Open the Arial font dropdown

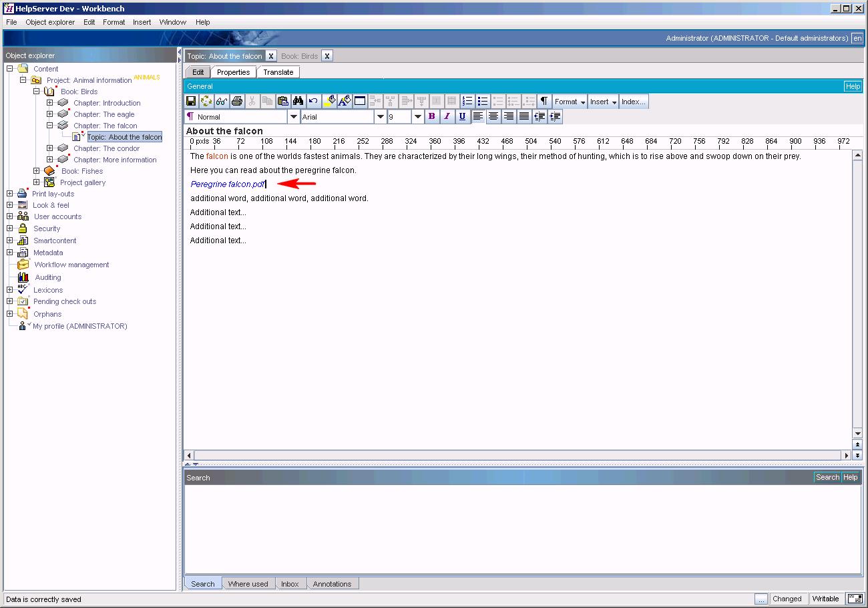pos(381,117)
